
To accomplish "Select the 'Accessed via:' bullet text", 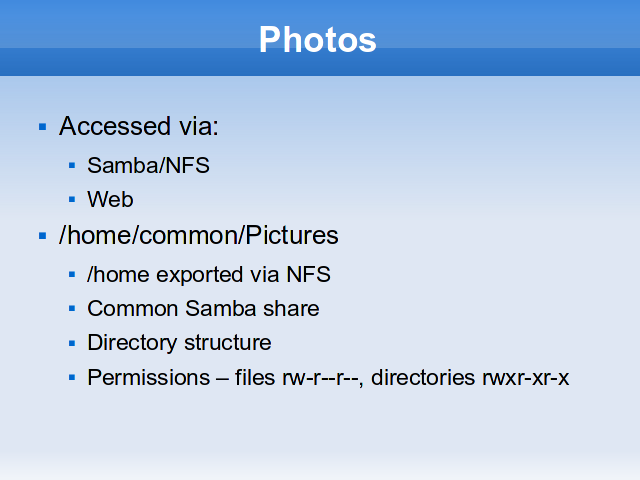I will (139, 126).
